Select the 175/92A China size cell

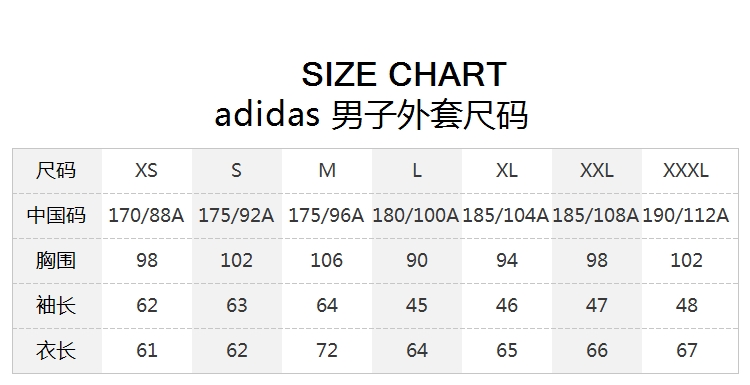tap(236, 215)
